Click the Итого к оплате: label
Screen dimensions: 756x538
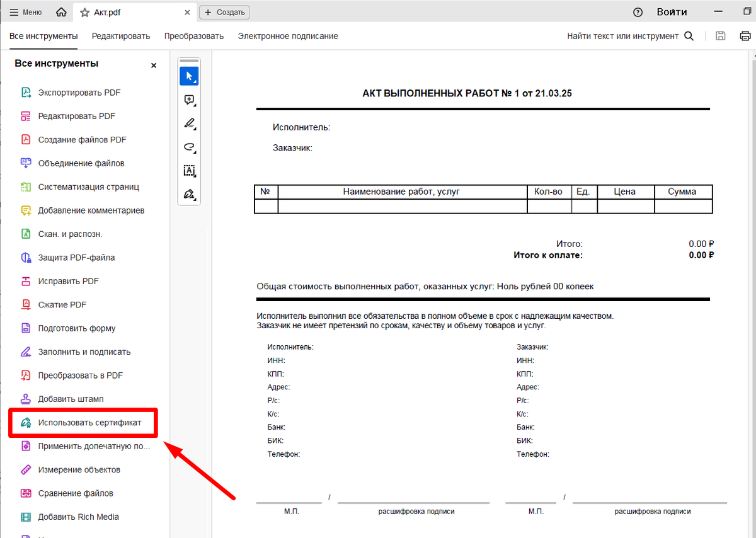[x=548, y=255]
